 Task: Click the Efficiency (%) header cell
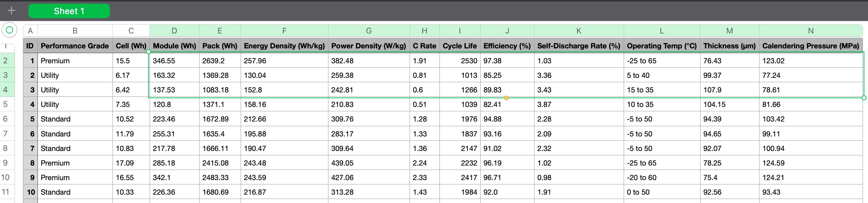(507, 46)
